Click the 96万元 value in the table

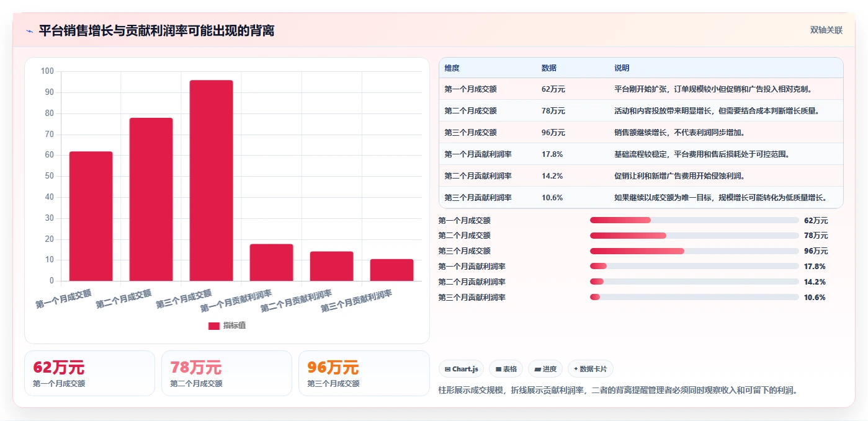(553, 133)
